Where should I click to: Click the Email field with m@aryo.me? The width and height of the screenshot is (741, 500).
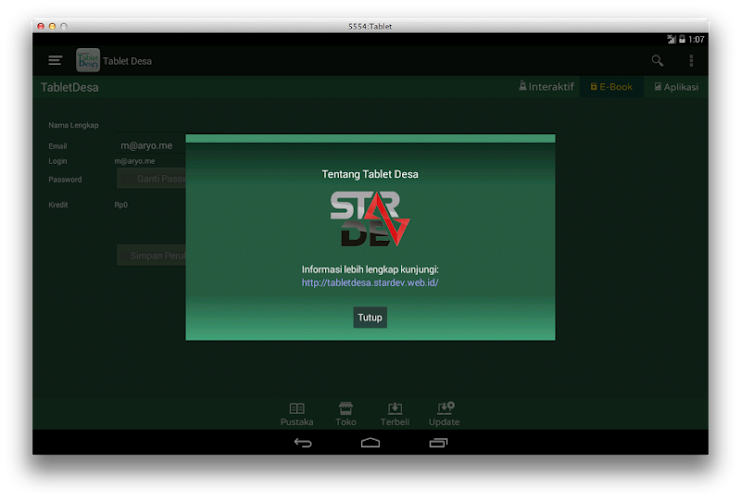coord(151,146)
